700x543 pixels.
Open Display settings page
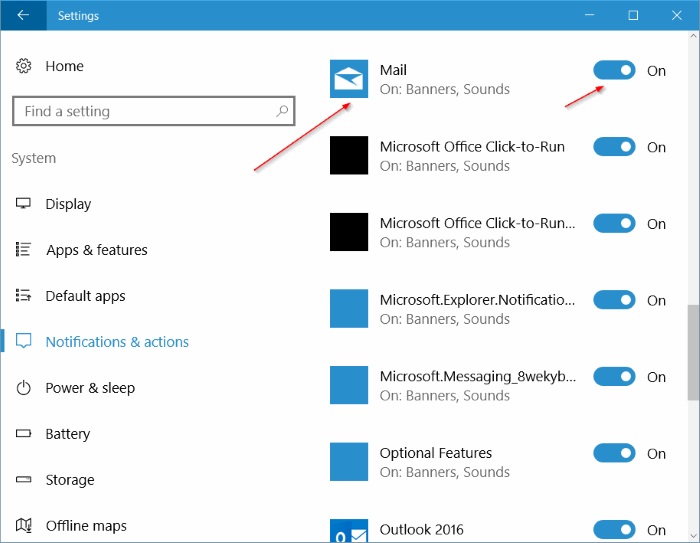(x=68, y=204)
